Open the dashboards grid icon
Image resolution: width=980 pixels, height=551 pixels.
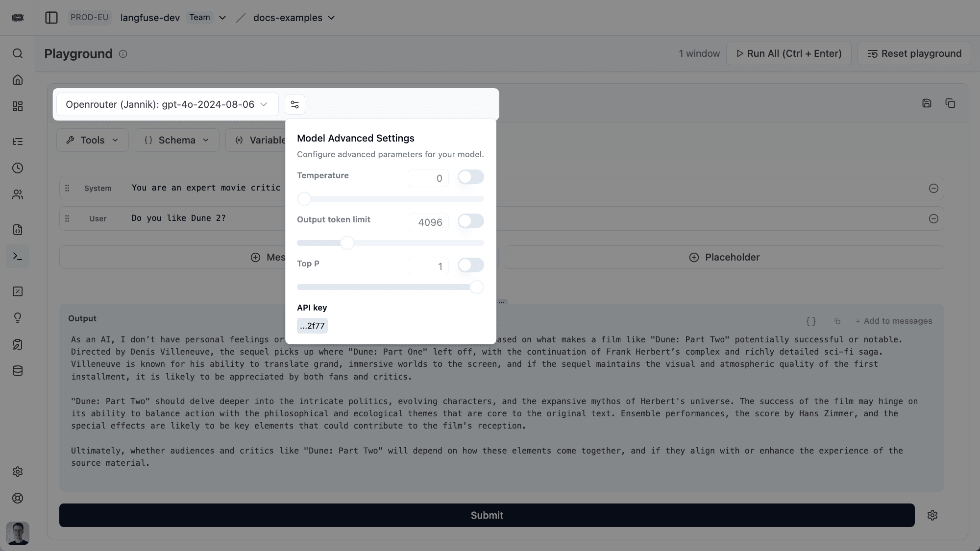(x=18, y=106)
